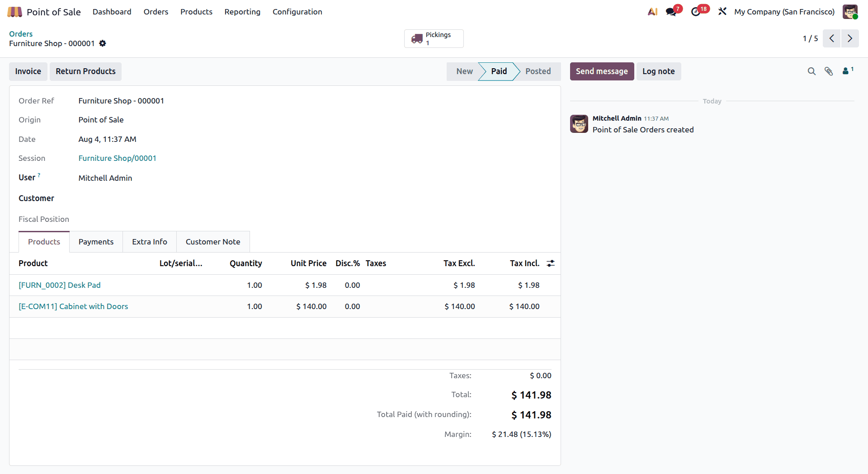Screen dimensions: 868x474
Task: Click the Lot/serial column header
Action: (x=181, y=263)
